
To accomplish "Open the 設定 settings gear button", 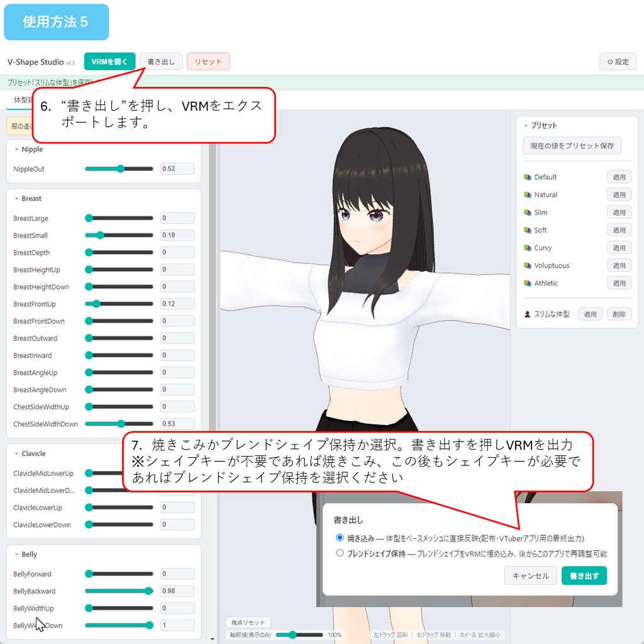I will pyautogui.click(x=618, y=62).
